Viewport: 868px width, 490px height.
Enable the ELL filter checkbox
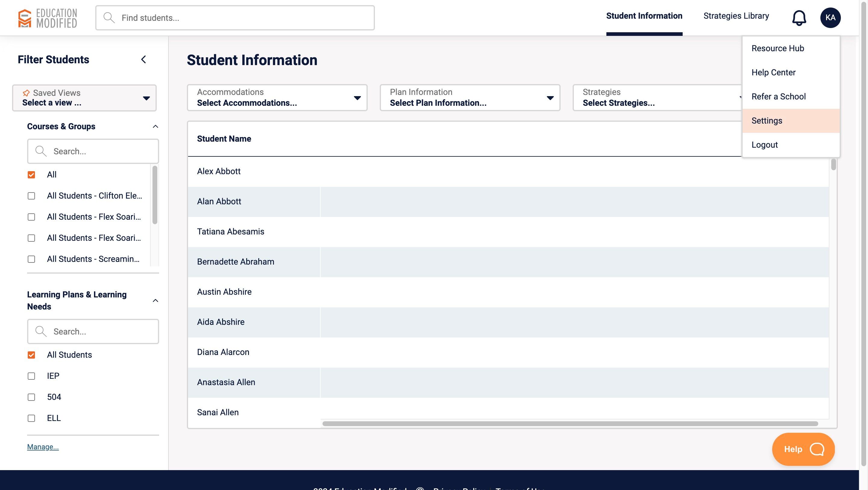point(31,418)
